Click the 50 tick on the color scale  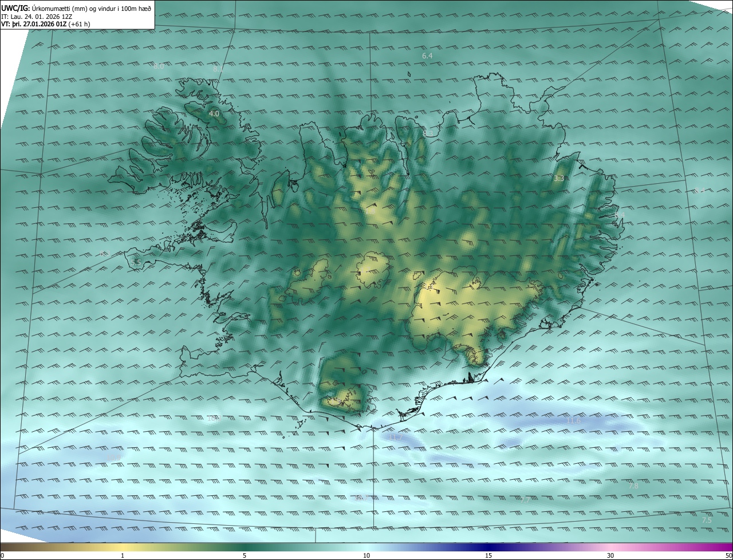coord(728,555)
